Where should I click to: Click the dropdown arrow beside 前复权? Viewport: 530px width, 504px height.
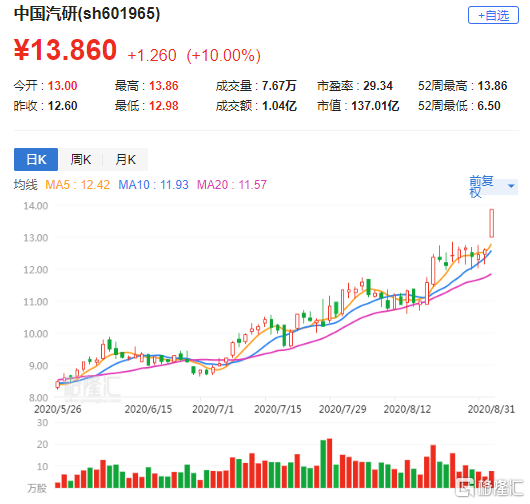click(x=511, y=186)
